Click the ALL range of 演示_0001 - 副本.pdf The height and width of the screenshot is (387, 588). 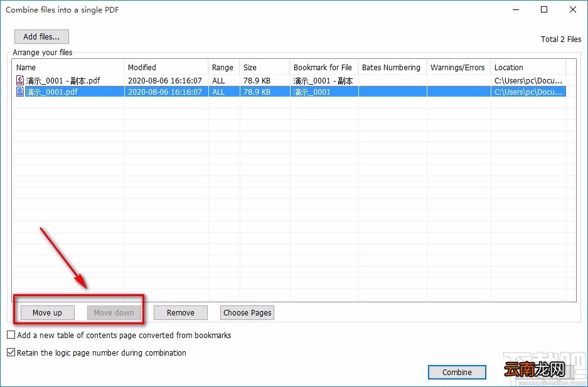point(218,80)
